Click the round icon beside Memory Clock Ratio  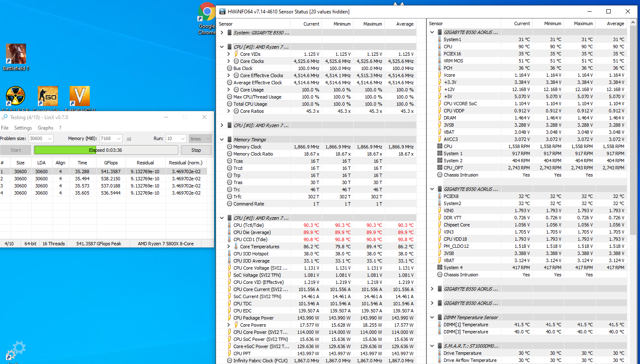click(x=229, y=154)
